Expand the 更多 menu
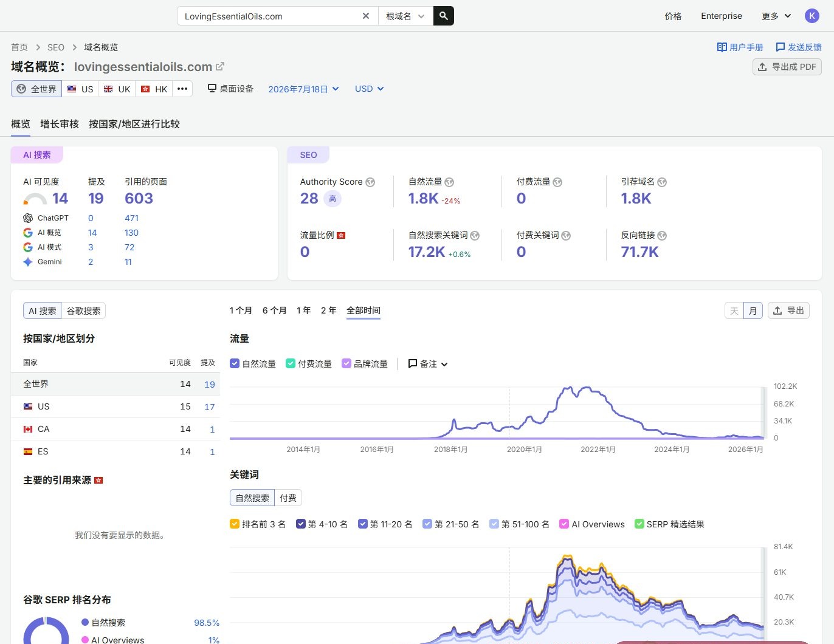 [776, 16]
